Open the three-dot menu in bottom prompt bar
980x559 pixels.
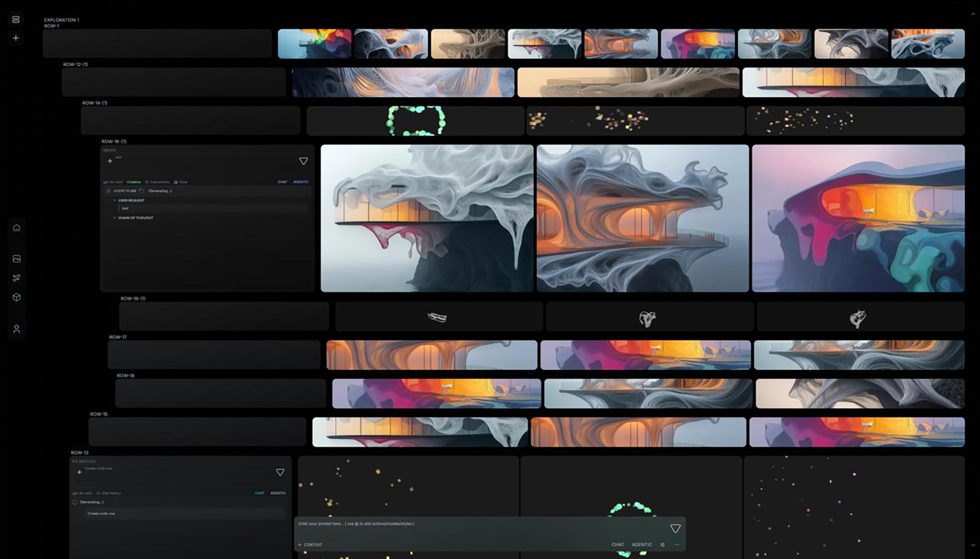click(677, 544)
